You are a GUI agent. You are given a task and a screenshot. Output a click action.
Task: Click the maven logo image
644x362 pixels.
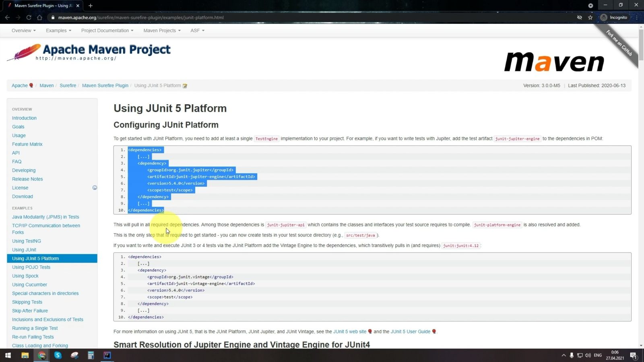click(554, 62)
